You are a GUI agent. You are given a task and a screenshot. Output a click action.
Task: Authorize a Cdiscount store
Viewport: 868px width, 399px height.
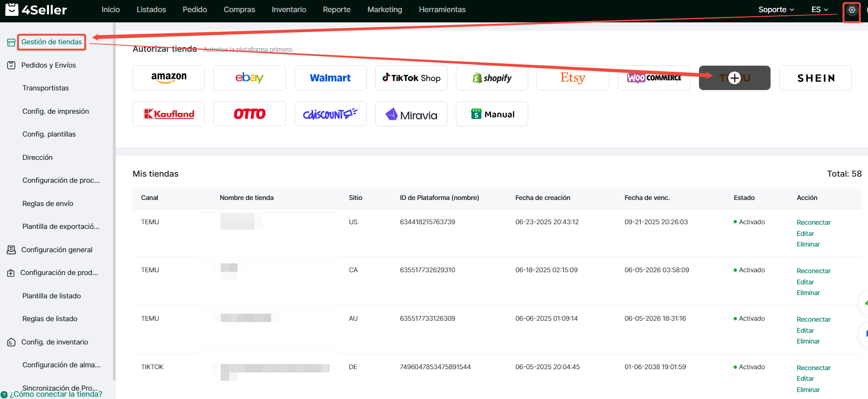pos(330,114)
